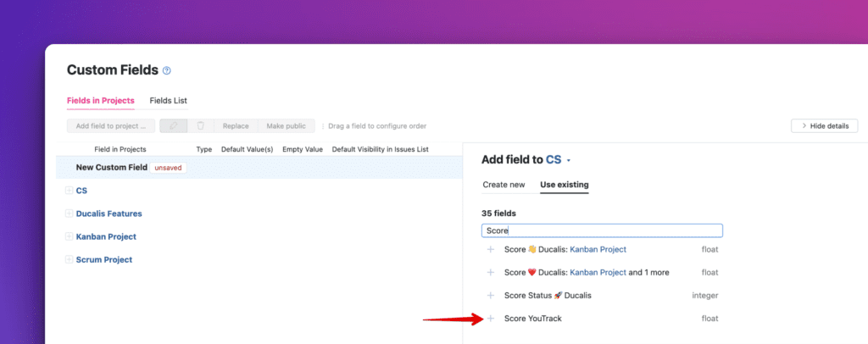The width and height of the screenshot is (868, 344).
Task: Expand the Ducalis Features project node
Action: 69,214
